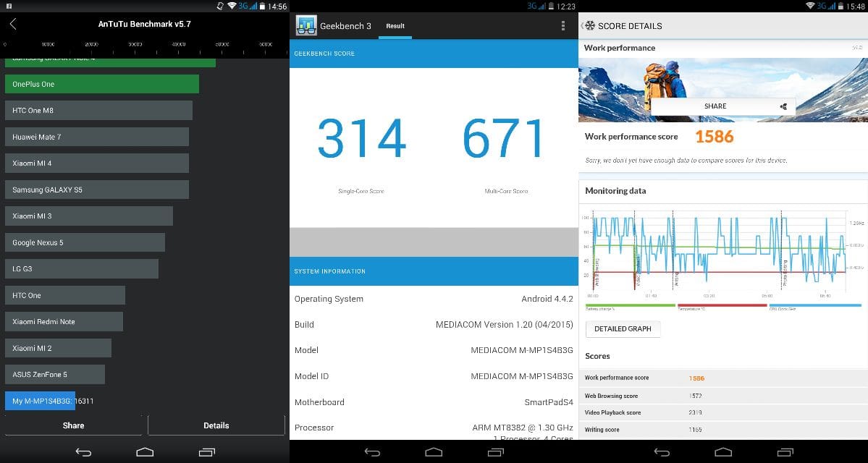Viewport: 868px width, 463px height.
Task: Tap the PCMark snowflake logo icon
Action: coord(590,26)
